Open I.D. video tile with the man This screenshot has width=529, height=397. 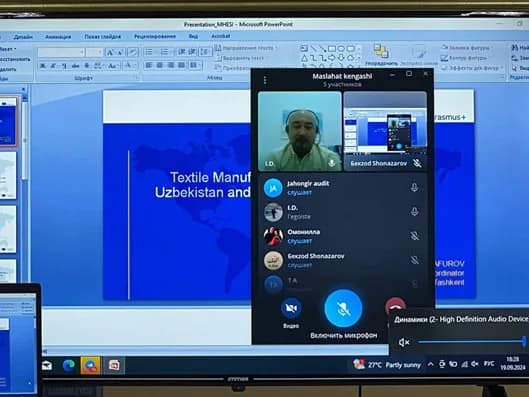point(300,131)
